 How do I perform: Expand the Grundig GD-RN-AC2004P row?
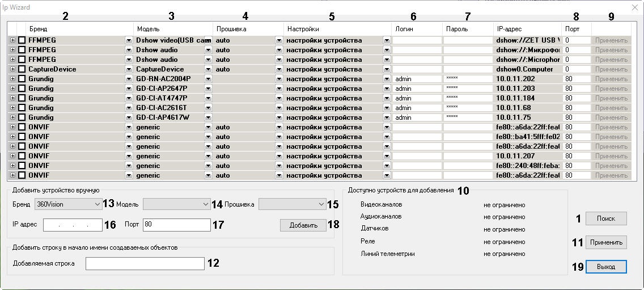click(x=12, y=79)
